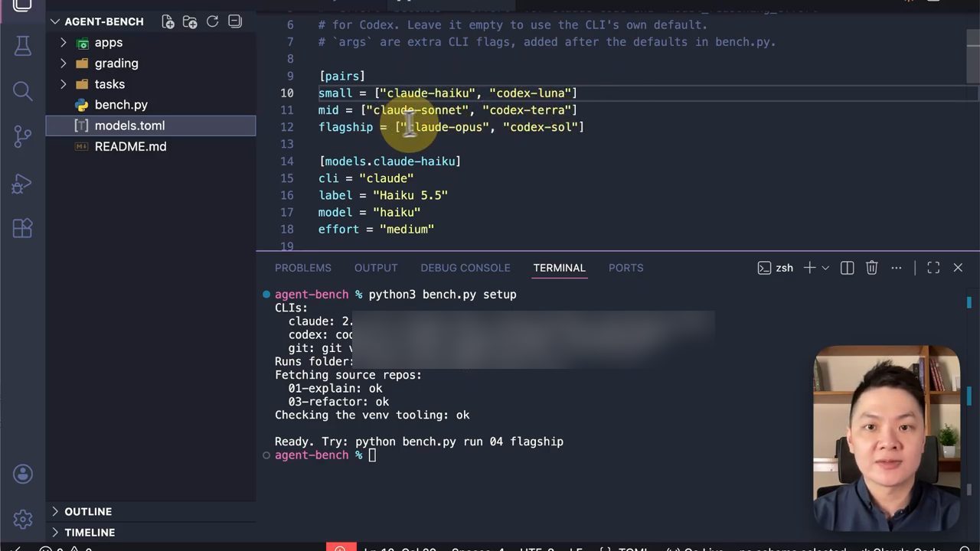The image size is (980, 551).
Task: Select the TERMINAL tab
Action: (x=559, y=268)
